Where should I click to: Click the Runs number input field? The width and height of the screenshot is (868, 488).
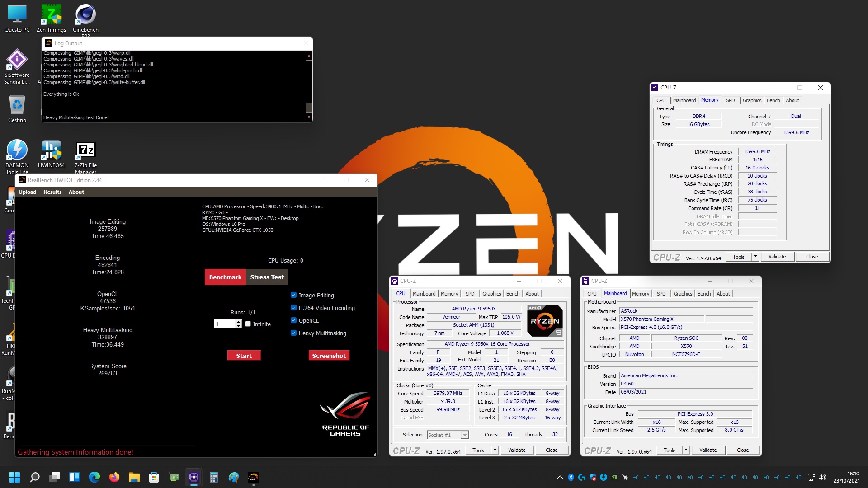tap(225, 324)
